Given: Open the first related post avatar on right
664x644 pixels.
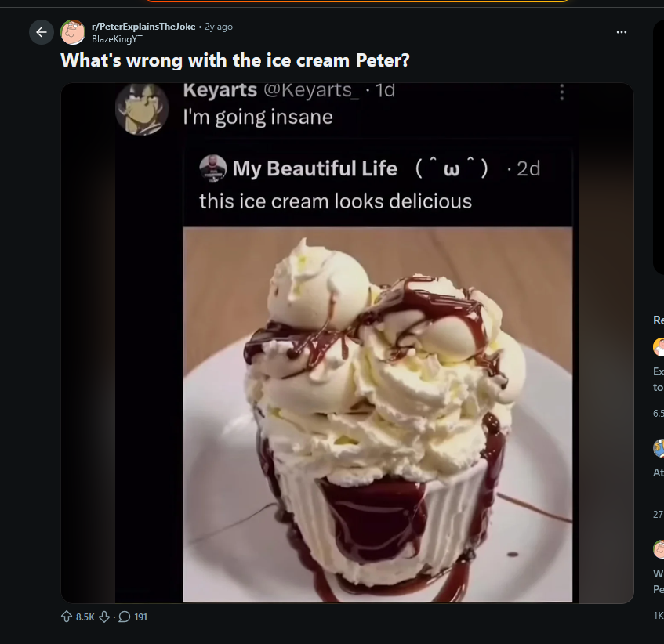Looking at the screenshot, I should pos(659,347).
